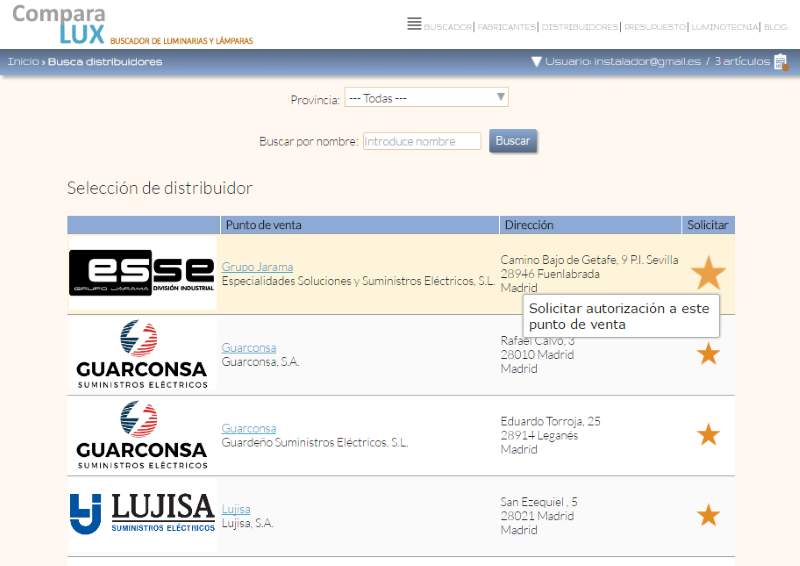Open Guarconsa link for Guardeño Suministros
Screen dimensions: 800x566
tap(249, 428)
